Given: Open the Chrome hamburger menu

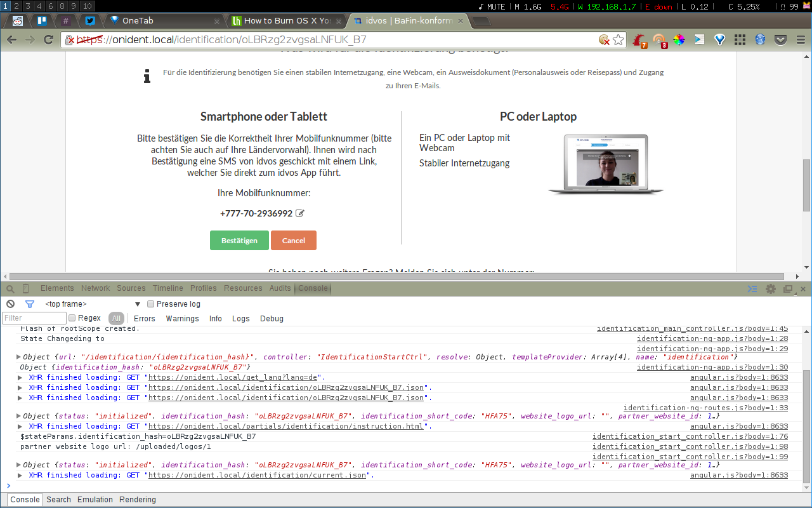Looking at the screenshot, I should (799, 39).
